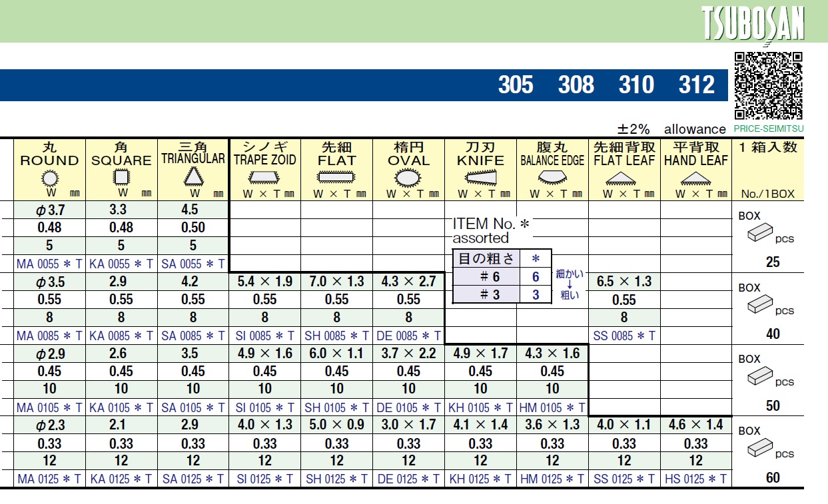Select series number 308 in the header

point(576,85)
